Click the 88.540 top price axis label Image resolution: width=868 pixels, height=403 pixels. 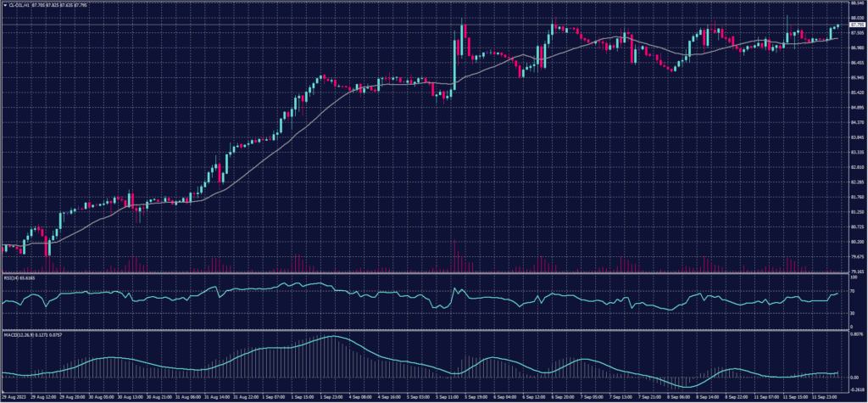click(x=856, y=4)
